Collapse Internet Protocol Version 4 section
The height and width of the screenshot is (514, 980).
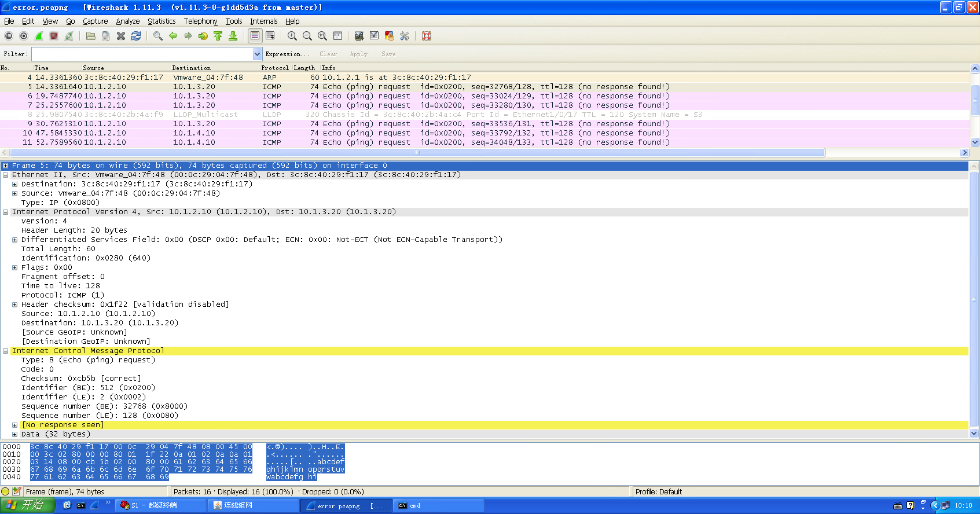click(x=5, y=212)
